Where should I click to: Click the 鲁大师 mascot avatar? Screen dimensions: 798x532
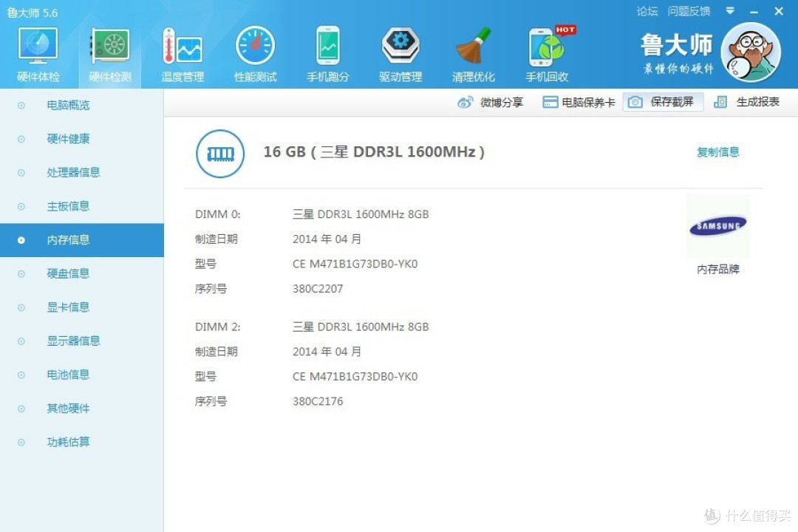(x=751, y=52)
